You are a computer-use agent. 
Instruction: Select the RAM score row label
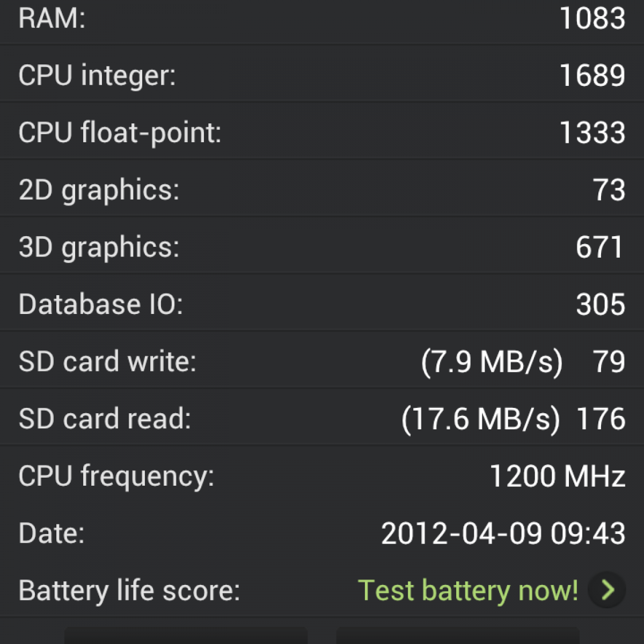coord(52,18)
